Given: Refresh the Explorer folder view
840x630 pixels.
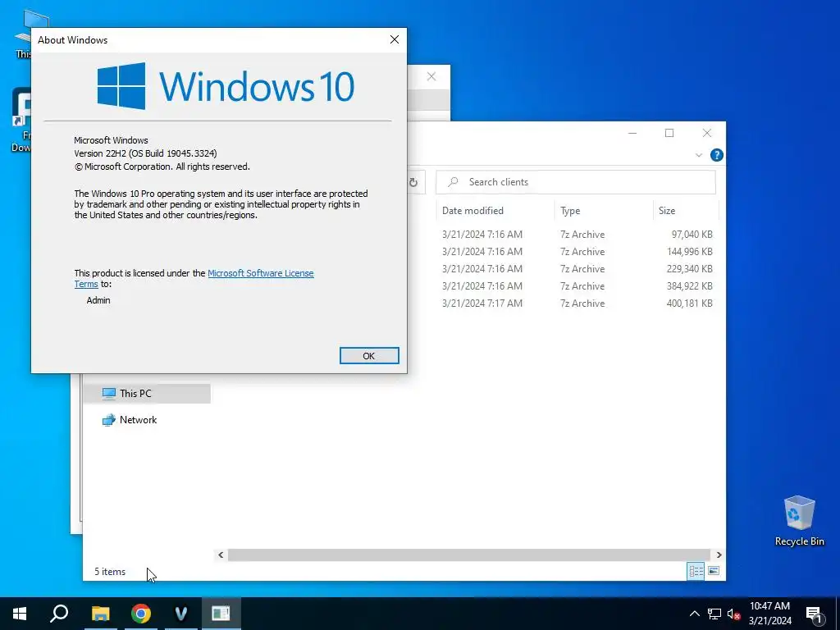Looking at the screenshot, I should point(413,182).
